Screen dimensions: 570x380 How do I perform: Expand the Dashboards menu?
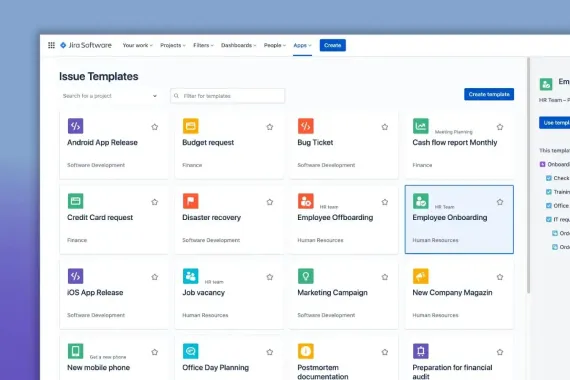click(x=238, y=45)
